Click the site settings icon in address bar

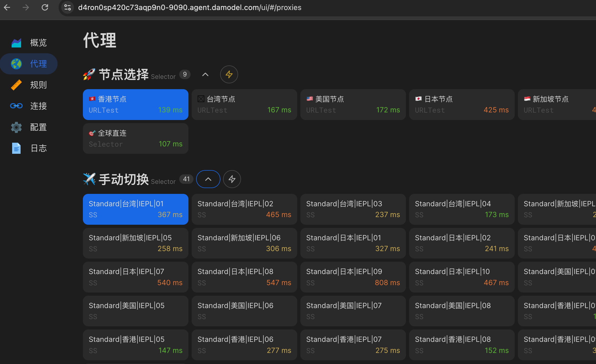click(68, 7)
